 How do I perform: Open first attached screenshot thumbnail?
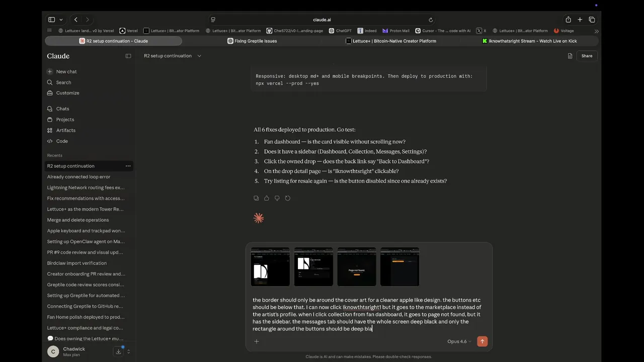pos(270,266)
